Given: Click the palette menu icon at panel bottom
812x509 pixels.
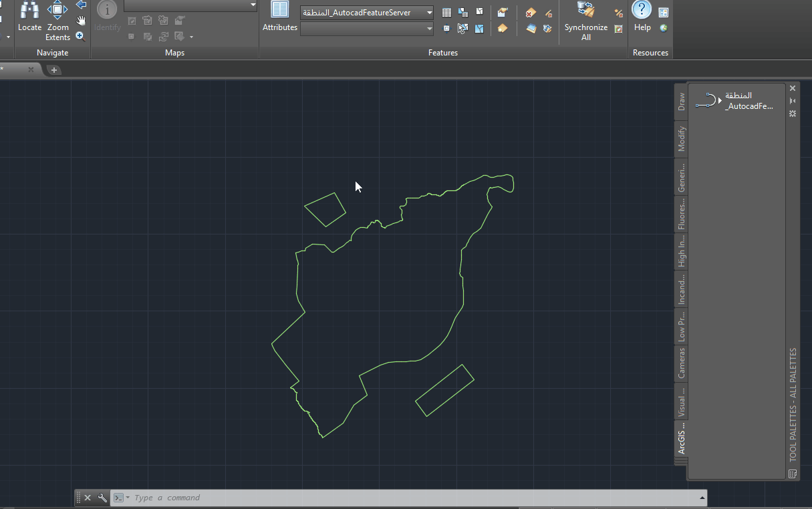Looking at the screenshot, I should point(793,474).
